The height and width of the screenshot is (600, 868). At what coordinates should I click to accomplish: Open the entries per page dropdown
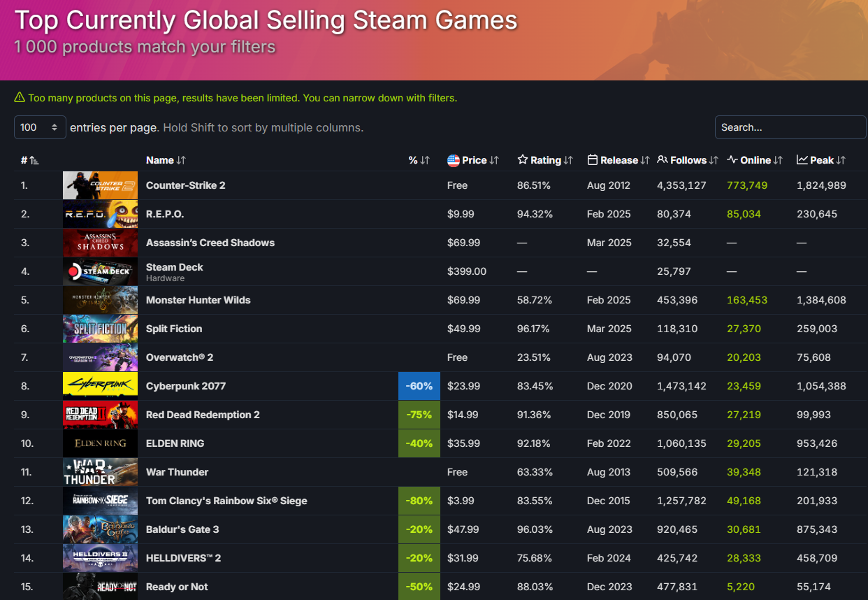(x=40, y=127)
